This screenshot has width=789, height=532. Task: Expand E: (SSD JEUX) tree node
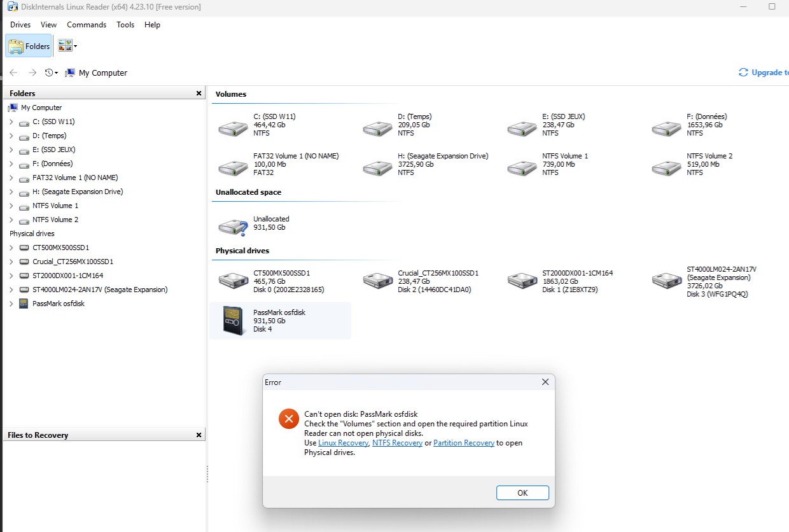(x=11, y=150)
